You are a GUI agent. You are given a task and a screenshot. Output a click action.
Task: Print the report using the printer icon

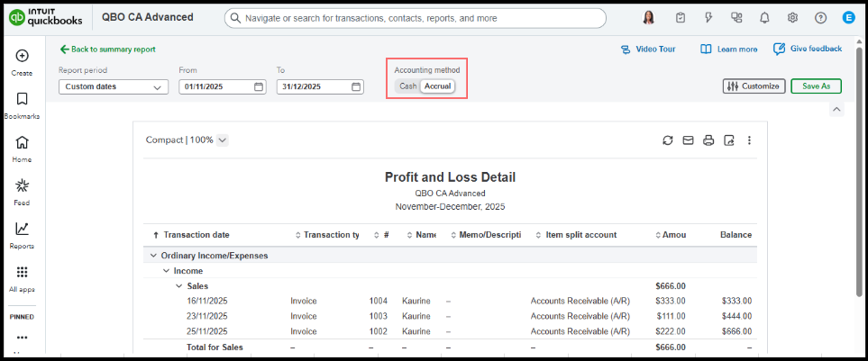(x=708, y=140)
